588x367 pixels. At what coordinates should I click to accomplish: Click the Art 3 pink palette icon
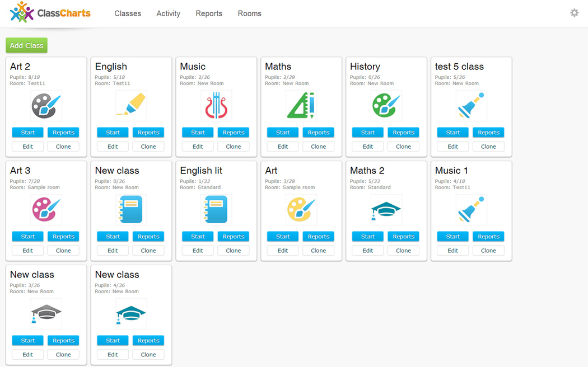tap(46, 210)
